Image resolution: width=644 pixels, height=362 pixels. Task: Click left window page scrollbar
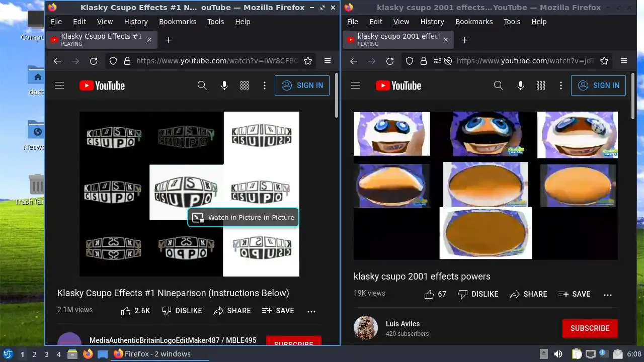click(337, 95)
